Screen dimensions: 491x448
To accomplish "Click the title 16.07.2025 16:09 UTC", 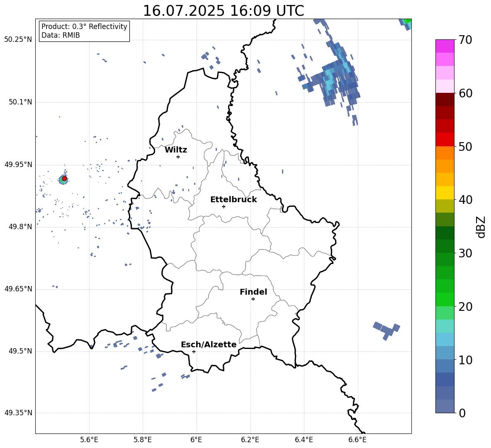I will tap(224, 11).
